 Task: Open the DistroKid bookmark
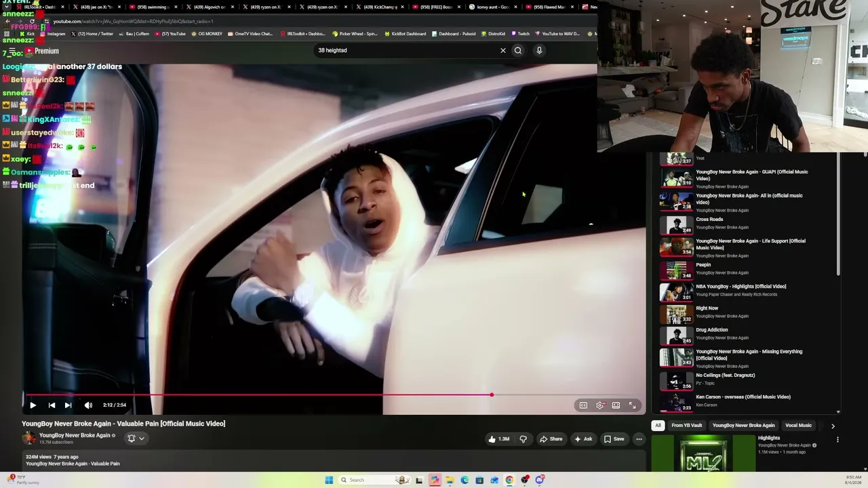494,34
